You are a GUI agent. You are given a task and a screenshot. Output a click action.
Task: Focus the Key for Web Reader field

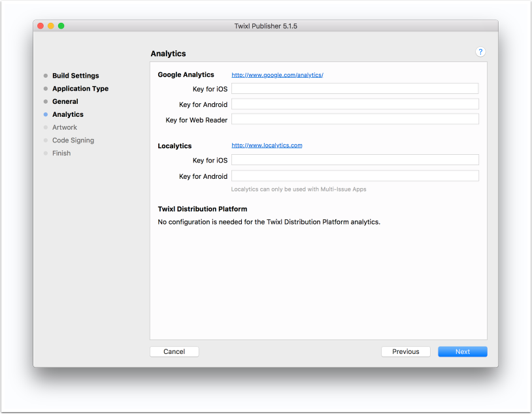click(x=355, y=119)
